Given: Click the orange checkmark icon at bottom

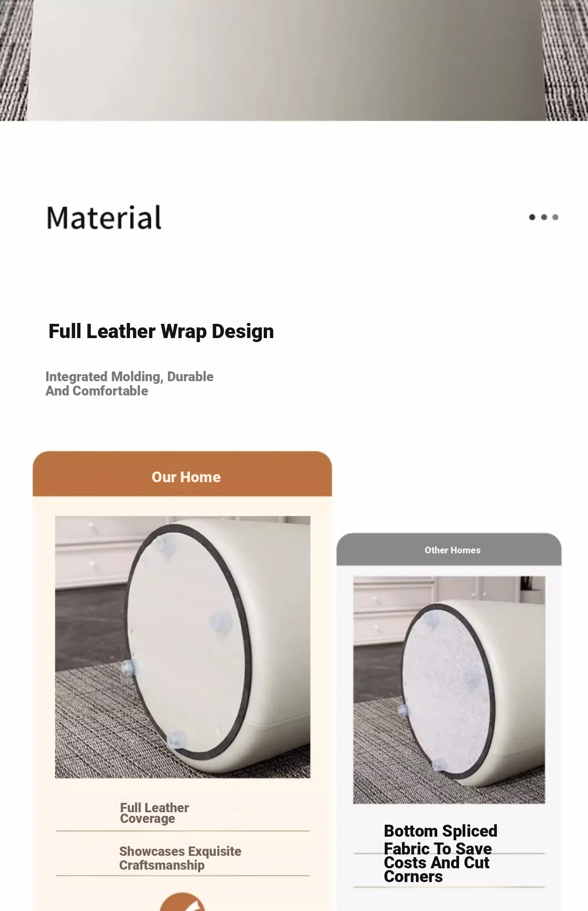Looking at the screenshot, I should 182,902.
